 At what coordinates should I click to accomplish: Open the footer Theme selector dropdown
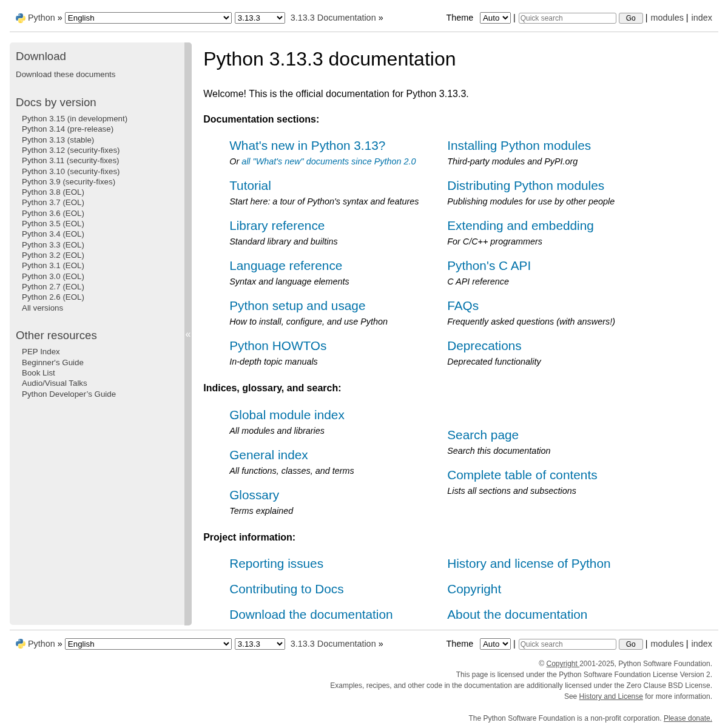click(495, 644)
